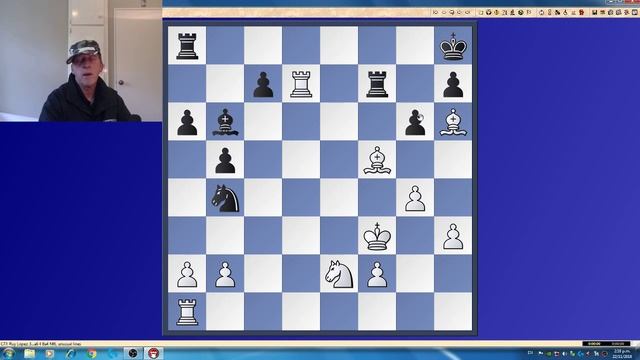The height and width of the screenshot is (360, 640).
Task: Click the jump-to-start icon beginning the toolbar's navigation group
Action: (x=436, y=13)
